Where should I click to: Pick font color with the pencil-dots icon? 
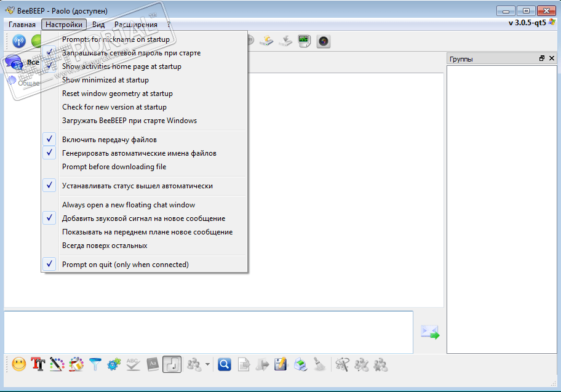[x=57, y=364]
